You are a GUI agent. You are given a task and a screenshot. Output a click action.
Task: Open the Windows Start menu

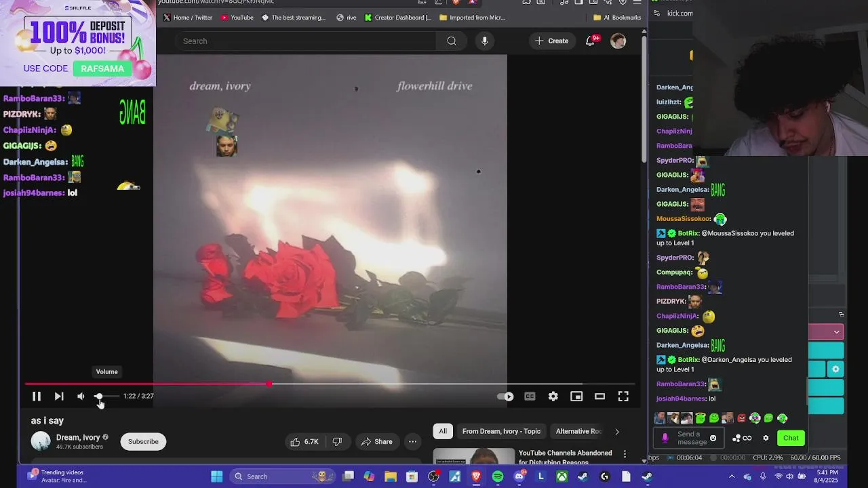217,476
